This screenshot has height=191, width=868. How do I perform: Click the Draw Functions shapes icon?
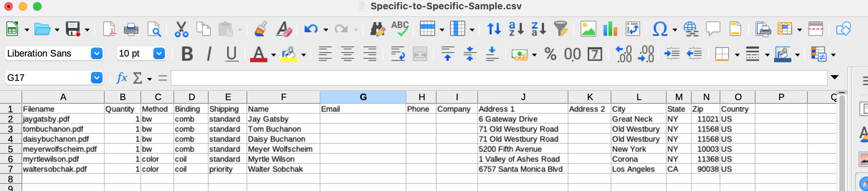[x=843, y=29]
